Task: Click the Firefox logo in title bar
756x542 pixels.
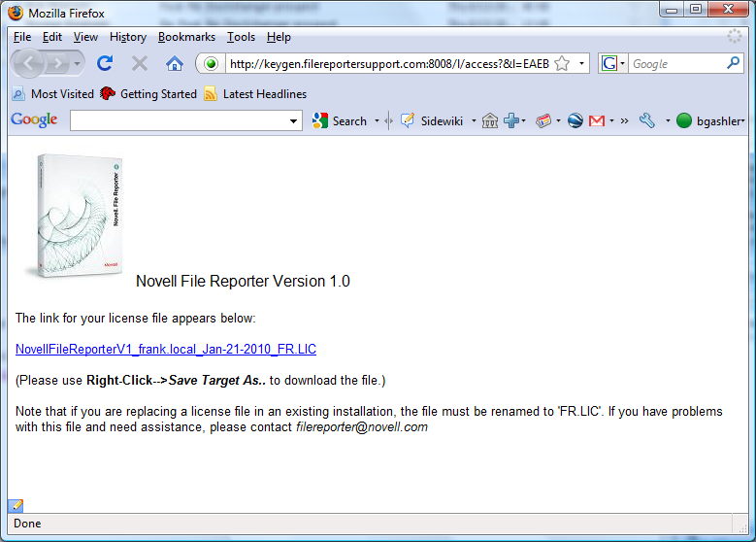Action: [16, 13]
